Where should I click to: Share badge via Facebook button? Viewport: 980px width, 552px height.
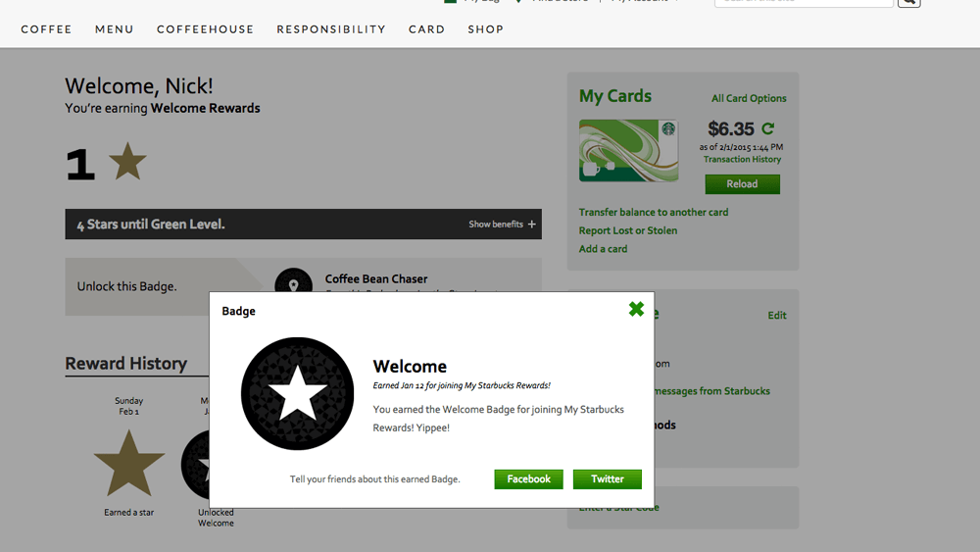(x=528, y=479)
